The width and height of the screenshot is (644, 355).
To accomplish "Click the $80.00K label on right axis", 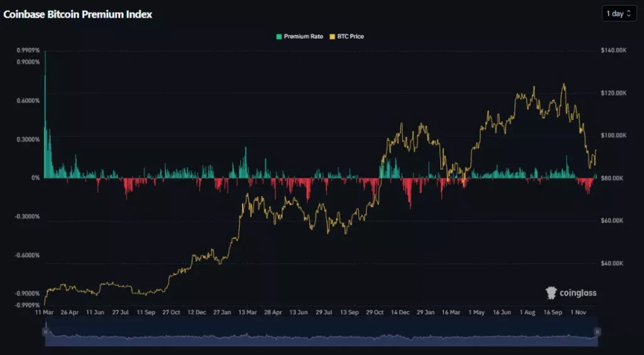I will pyautogui.click(x=614, y=178).
